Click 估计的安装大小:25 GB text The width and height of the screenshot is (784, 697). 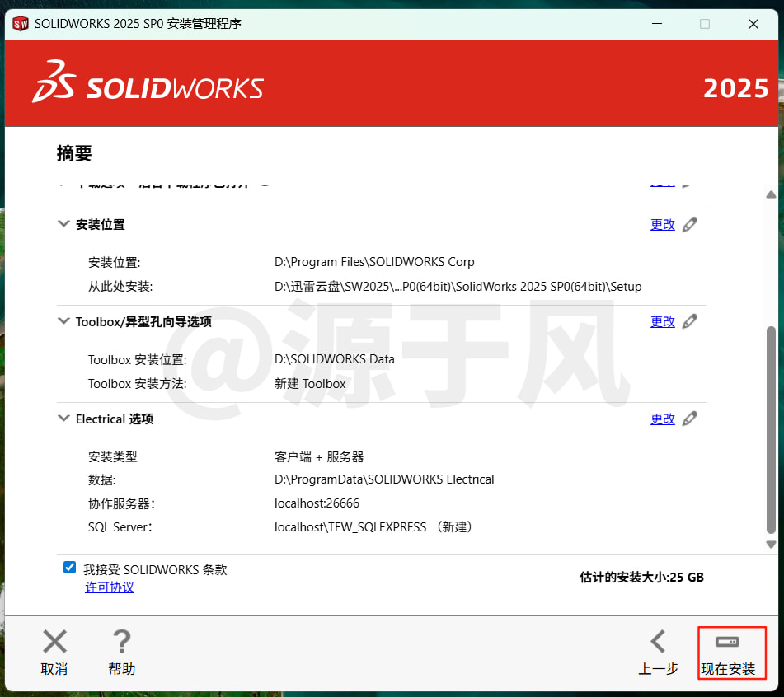[x=641, y=578]
